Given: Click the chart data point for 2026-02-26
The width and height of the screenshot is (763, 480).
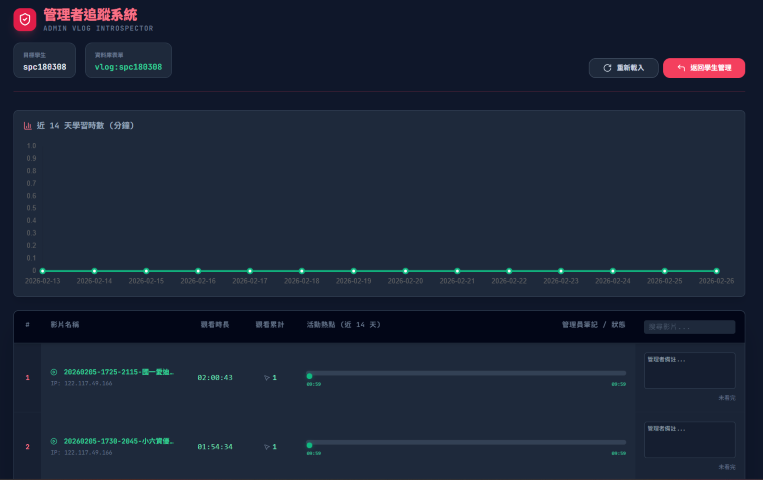Looking at the screenshot, I should coord(716,271).
